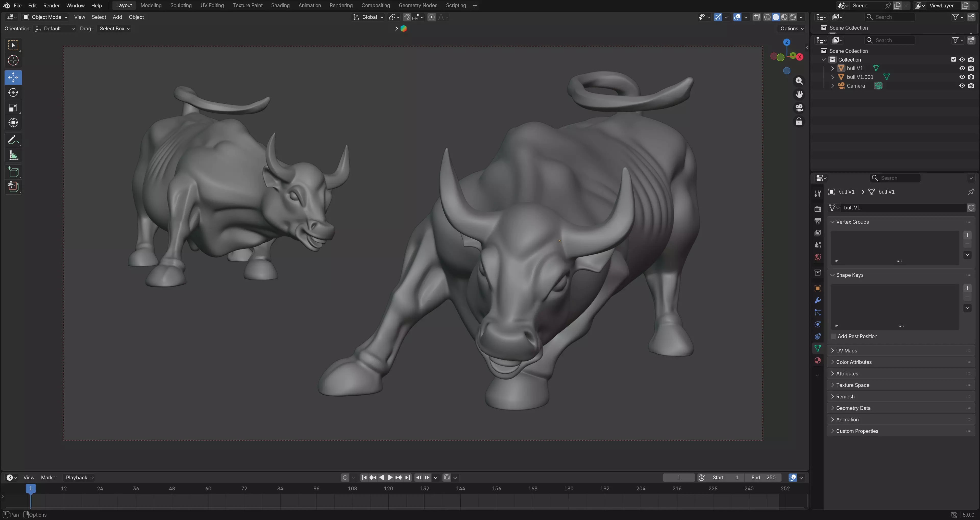
Task: Open the Object Constraints properties tab
Action: (x=817, y=337)
